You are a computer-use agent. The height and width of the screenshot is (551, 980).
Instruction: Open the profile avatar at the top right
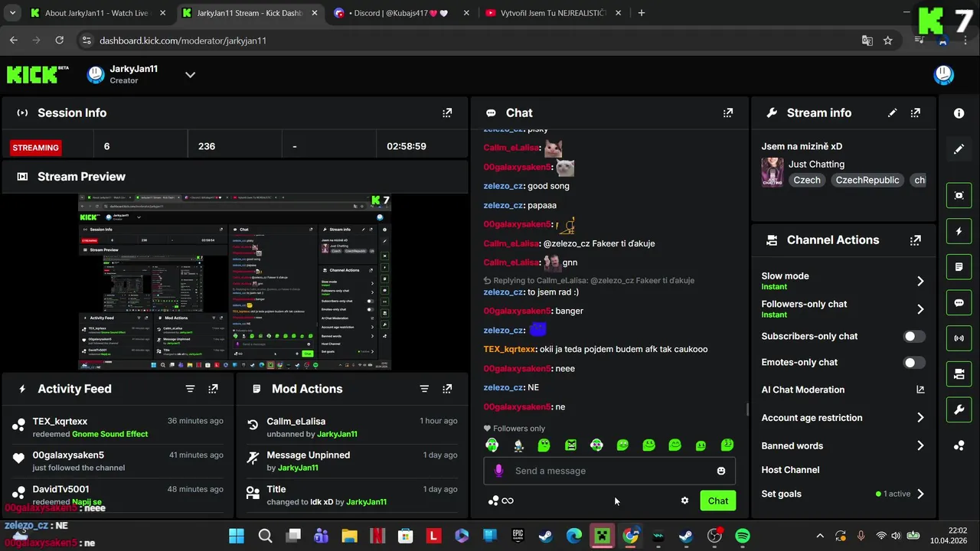pyautogui.click(x=943, y=74)
